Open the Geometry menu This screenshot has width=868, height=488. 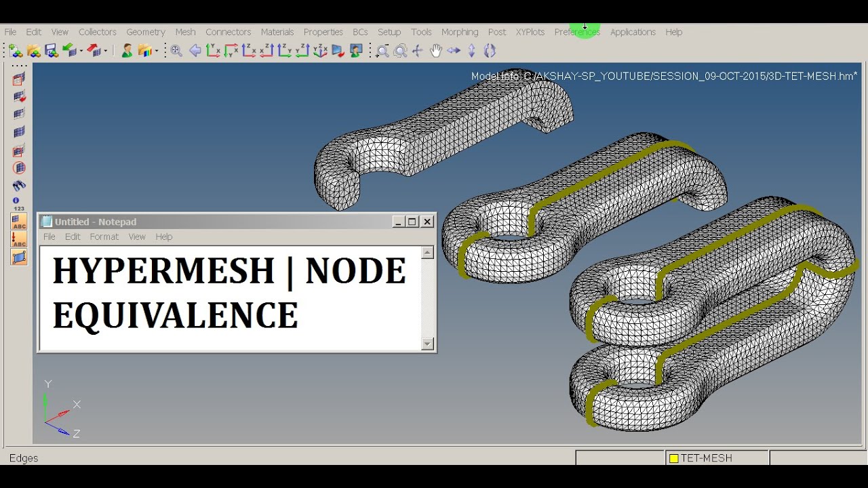[146, 32]
